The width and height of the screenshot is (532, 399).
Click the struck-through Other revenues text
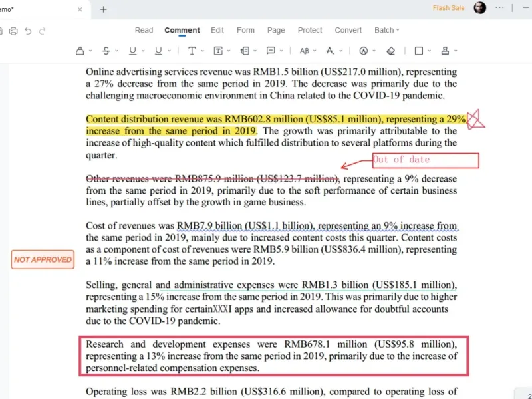coord(212,178)
